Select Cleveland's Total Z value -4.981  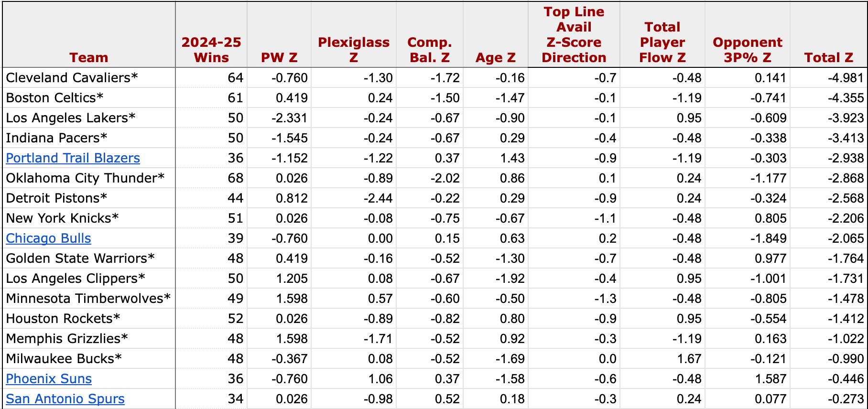[828, 78]
